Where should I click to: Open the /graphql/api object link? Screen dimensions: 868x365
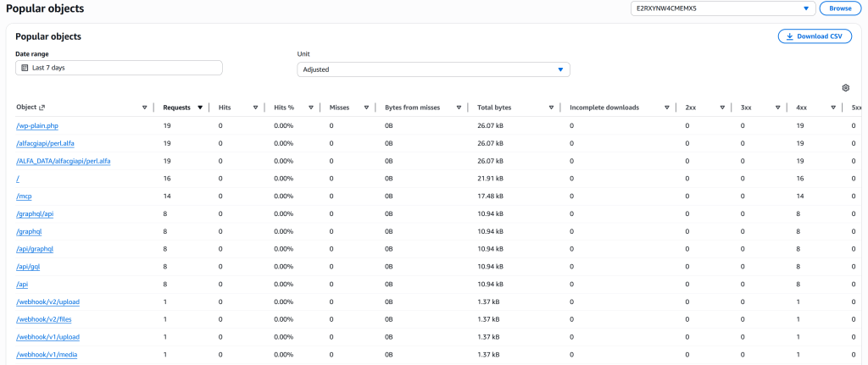point(36,214)
